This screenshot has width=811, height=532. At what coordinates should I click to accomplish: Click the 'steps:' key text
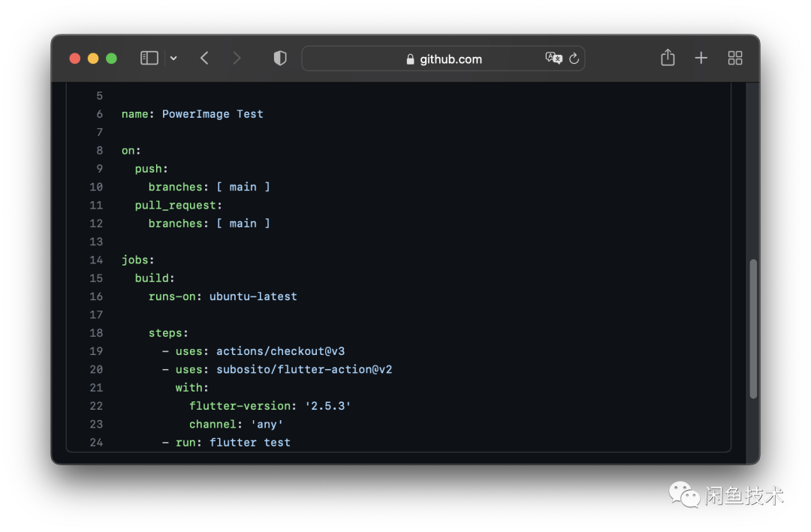click(x=169, y=333)
